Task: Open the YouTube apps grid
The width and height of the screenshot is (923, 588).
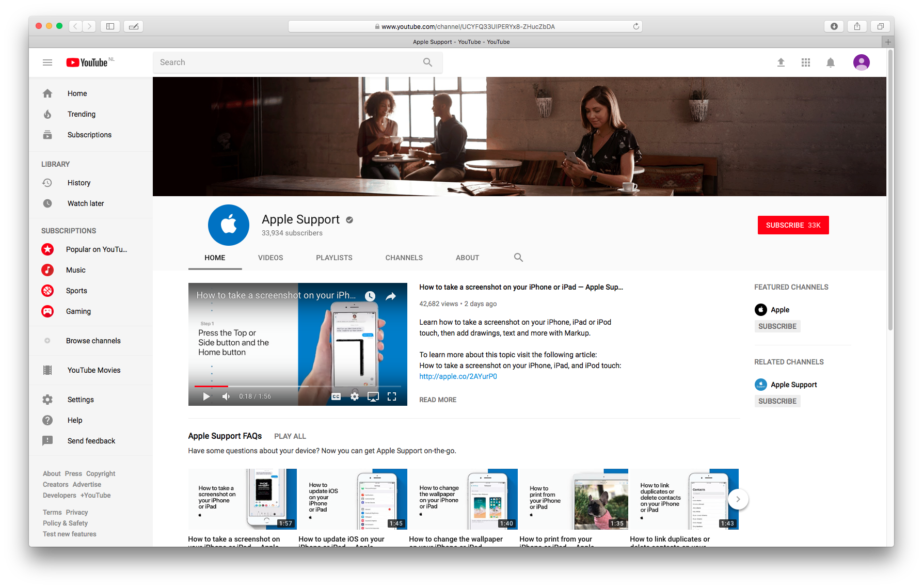Action: tap(806, 62)
